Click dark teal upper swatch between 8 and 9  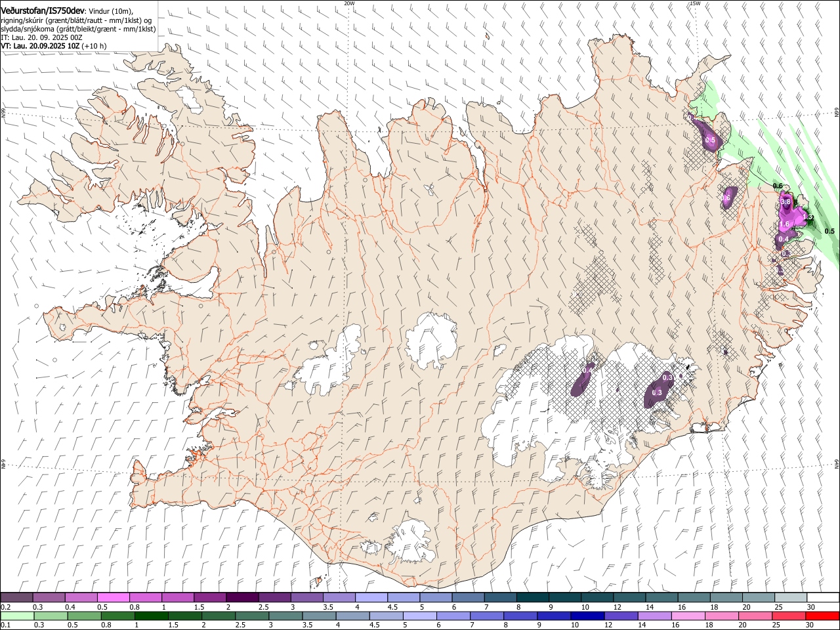coord(532,598)
